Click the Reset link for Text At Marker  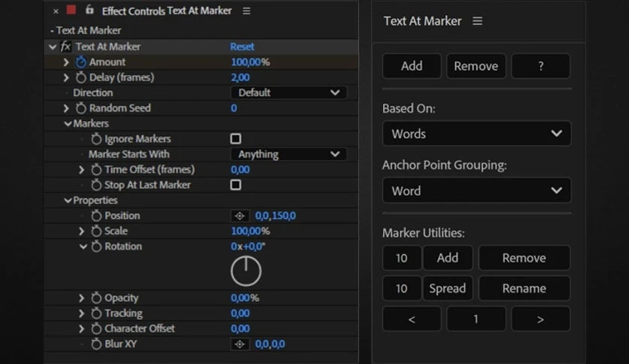pyautogui.click(x=242, y=47)
